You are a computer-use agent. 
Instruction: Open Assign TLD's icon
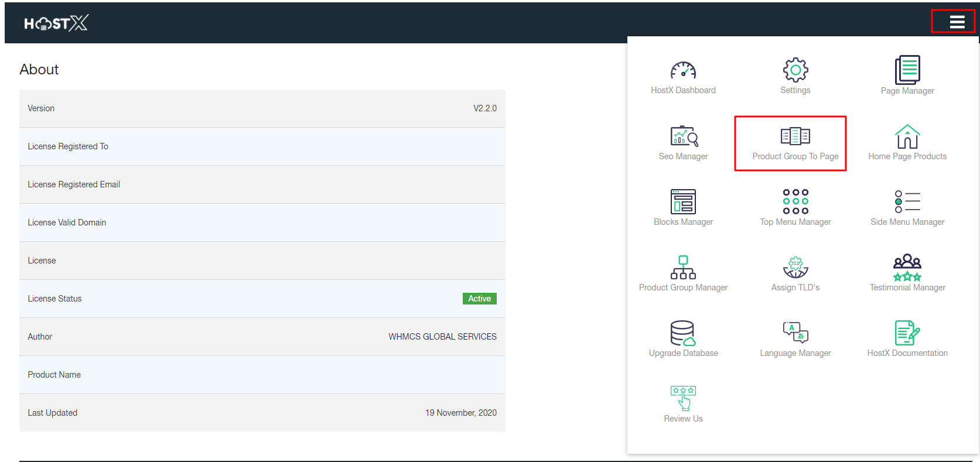coord(795,268)
